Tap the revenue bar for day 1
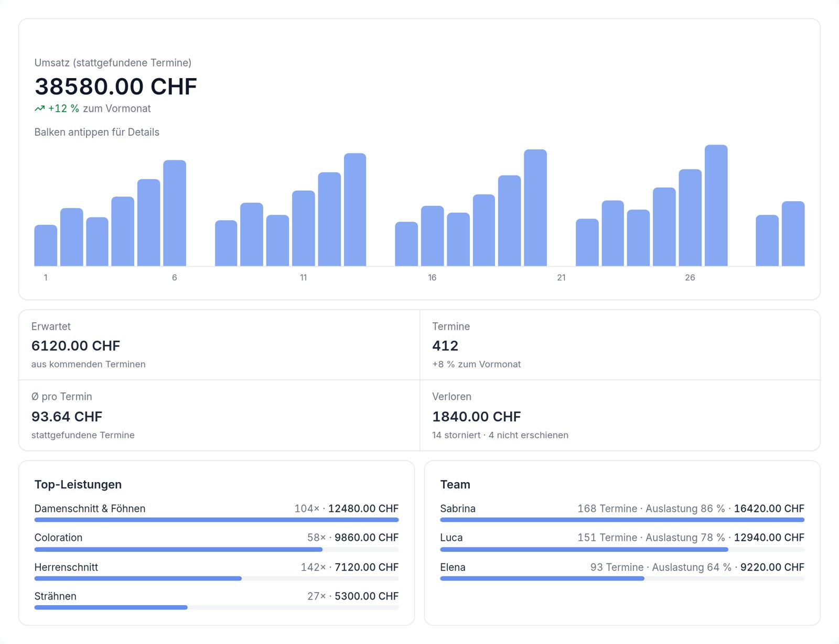Viewport: 839px width, 644px height. (46, 245)
